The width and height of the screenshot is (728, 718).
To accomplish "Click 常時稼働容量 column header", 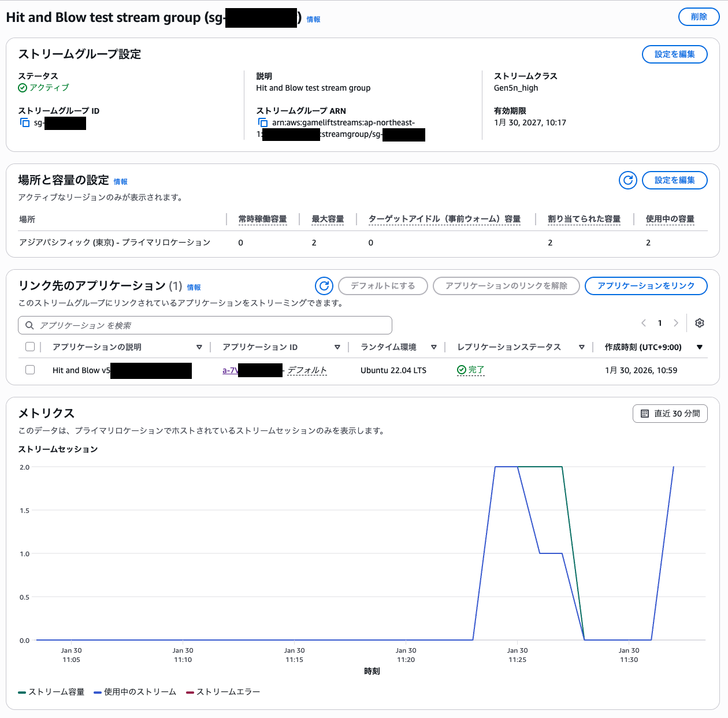I will pyautogui.click(x=263, y=219).
